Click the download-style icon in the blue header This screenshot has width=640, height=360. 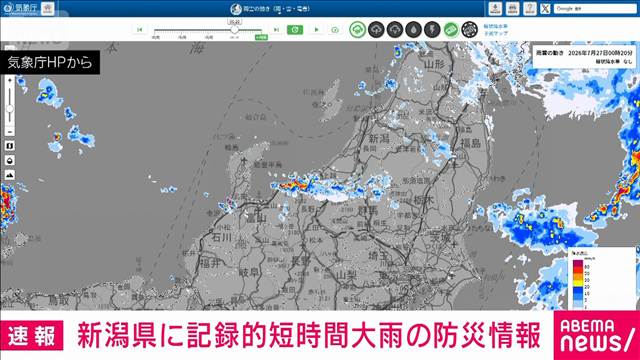click(x=495, y=8)
